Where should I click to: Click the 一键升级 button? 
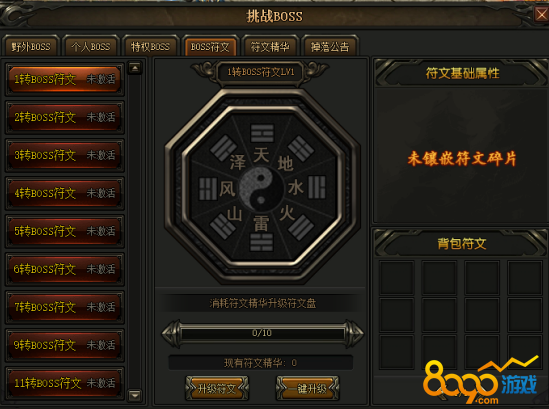pyautogui.click(x=307, y=388)
